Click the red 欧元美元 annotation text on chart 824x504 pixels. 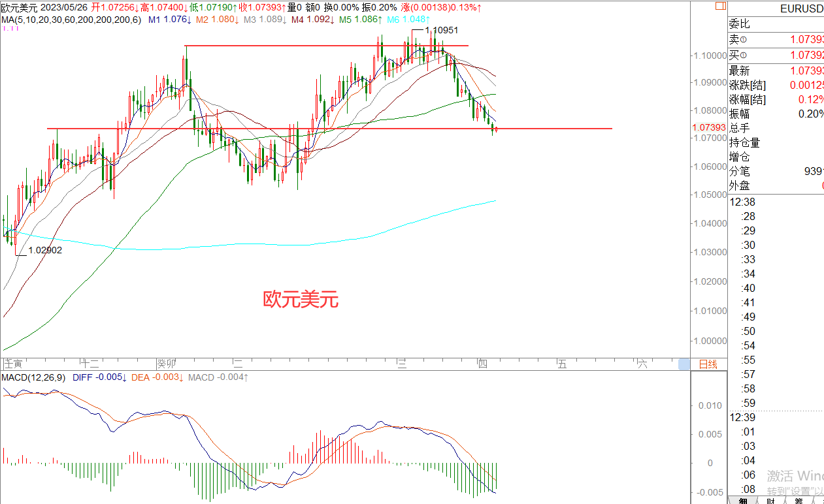301,300
